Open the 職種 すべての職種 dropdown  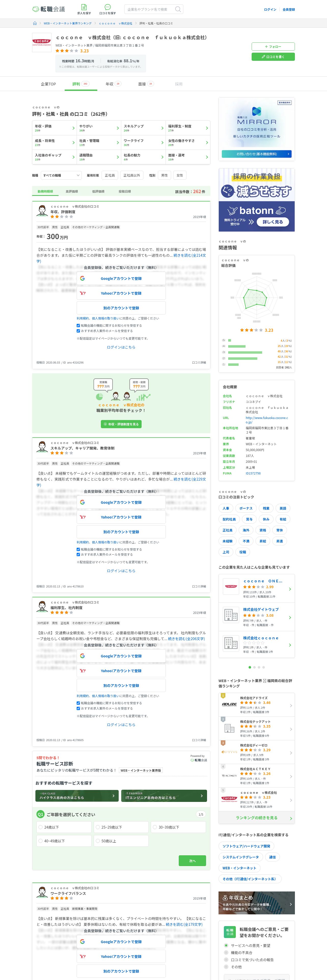(x=61, y=175)
